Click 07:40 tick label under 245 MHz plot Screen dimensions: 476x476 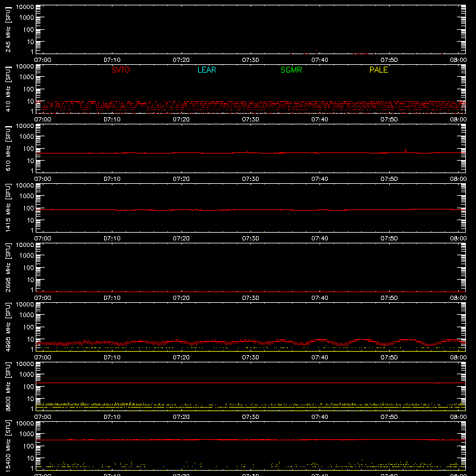320,60
